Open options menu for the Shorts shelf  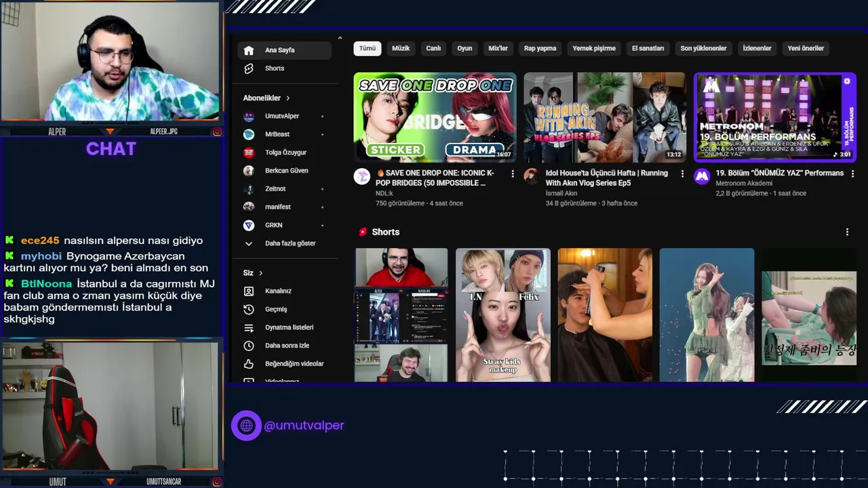pos(847,232)
